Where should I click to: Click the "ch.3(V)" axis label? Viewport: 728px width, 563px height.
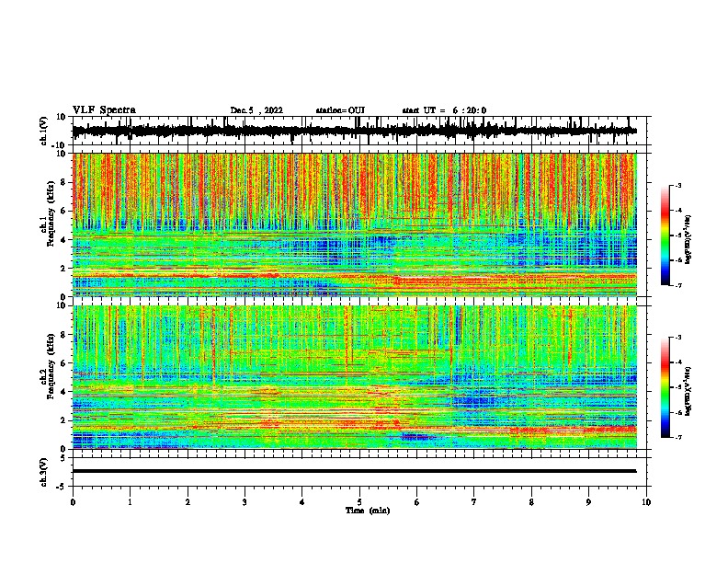click(44, 473)
